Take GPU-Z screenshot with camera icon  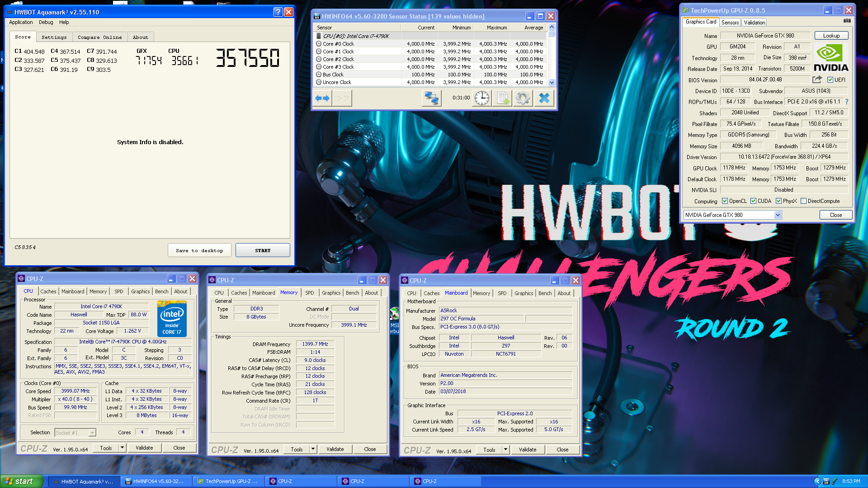(x=847, y=21)
